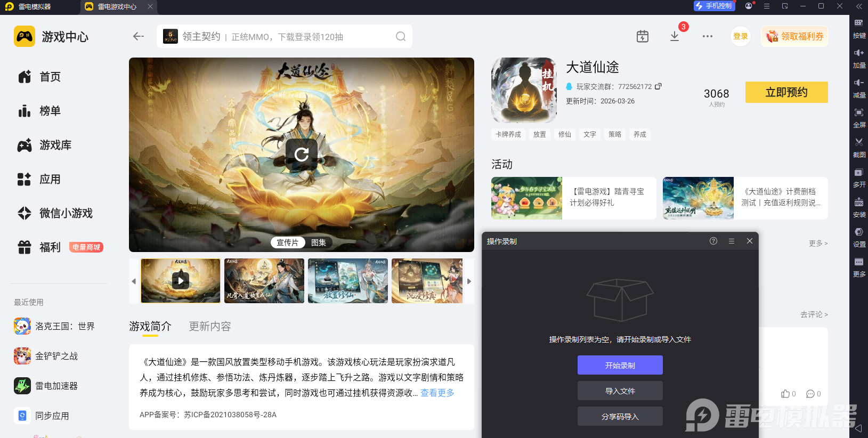Click the 策略 tag
The image size is (868, 438).
click(615, 134)
